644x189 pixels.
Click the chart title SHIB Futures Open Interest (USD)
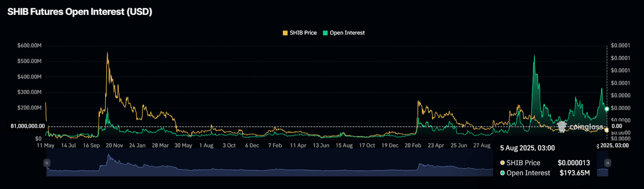80,12
